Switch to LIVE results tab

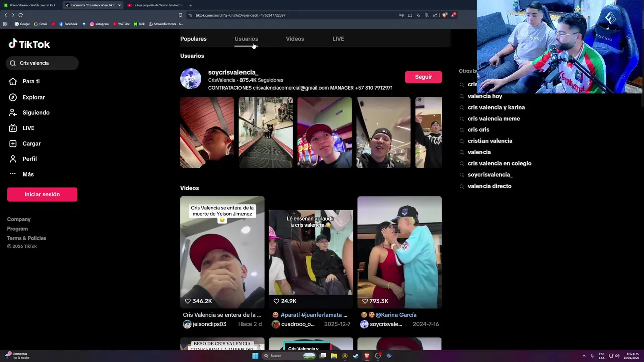point(338,39)
